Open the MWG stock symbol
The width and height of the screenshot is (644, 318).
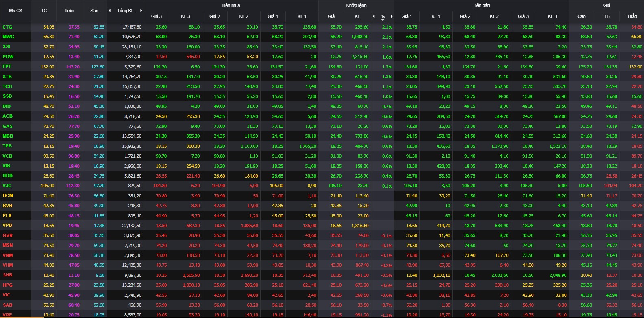pyautogui.click(x=8, y=37)
